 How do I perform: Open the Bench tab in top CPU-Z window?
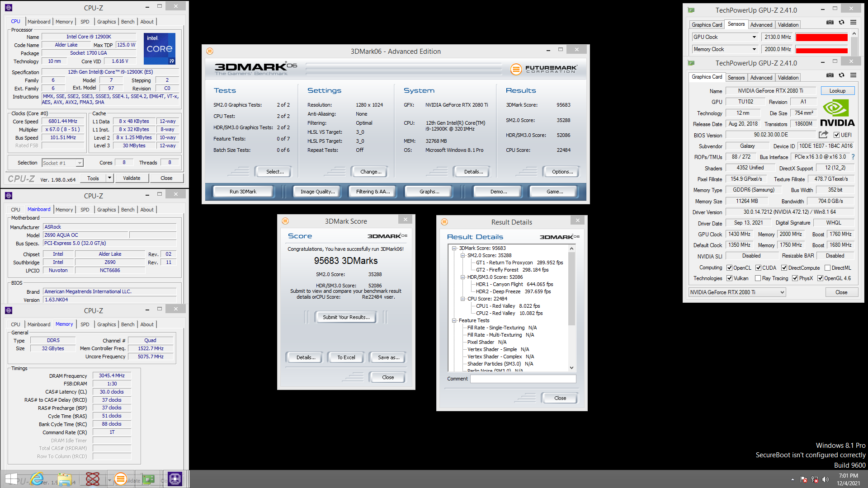click(127, 22)
